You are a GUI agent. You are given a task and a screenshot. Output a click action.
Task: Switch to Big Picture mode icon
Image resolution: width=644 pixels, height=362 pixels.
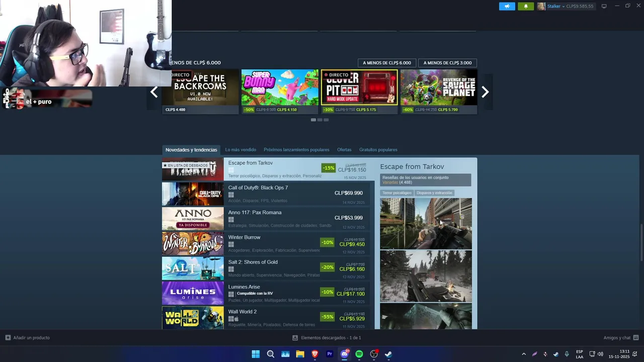(604, 6)
